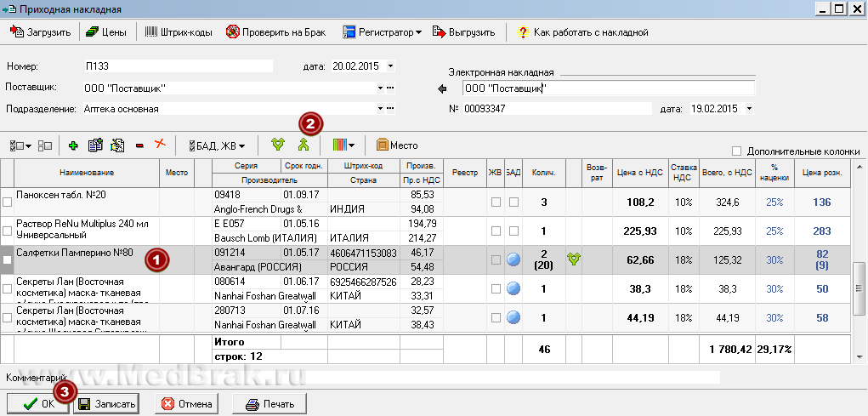Screen dimensions: 868x416
Task: Confirm with the OK button
Action: point(37,404)
